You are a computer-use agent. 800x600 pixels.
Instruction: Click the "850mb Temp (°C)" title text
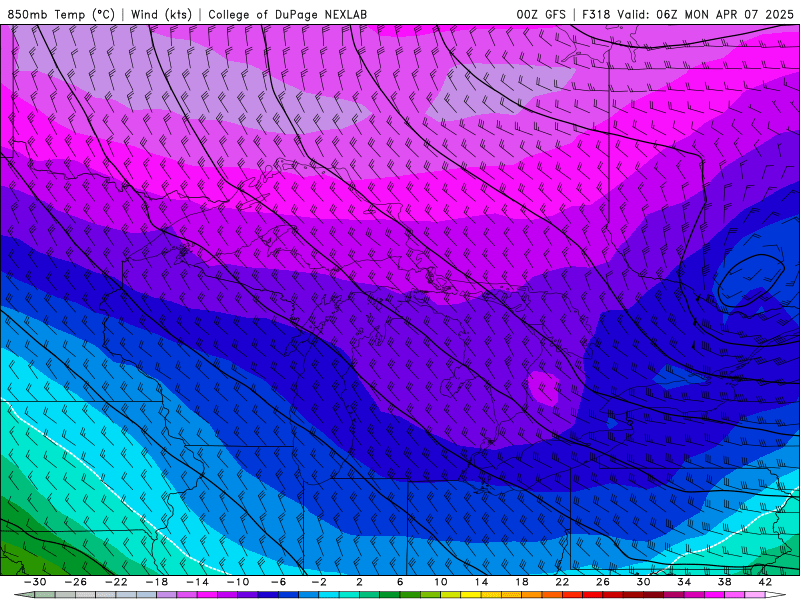click(x=61, y=14)
